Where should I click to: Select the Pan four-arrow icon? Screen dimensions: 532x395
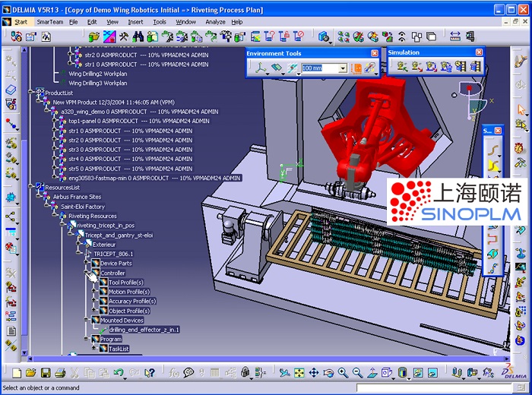(314, 373)
